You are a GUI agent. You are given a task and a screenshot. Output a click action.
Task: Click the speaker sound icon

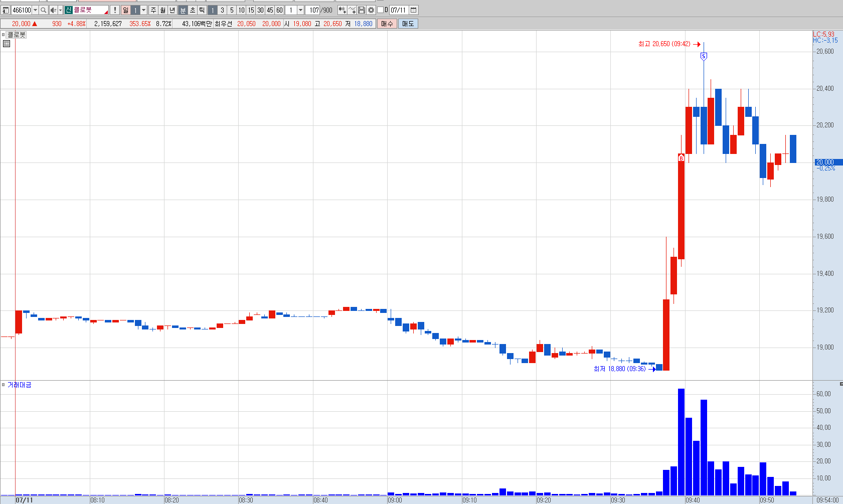tap(53, 10)
